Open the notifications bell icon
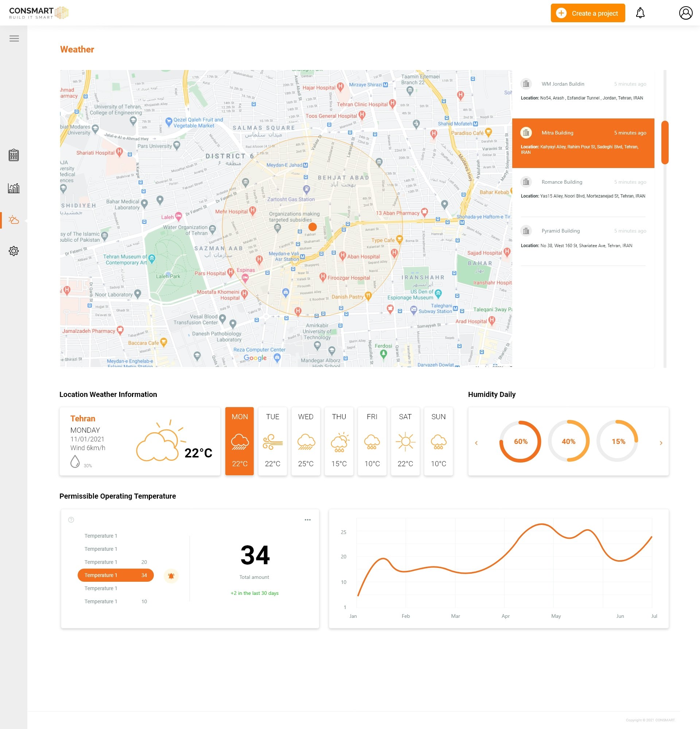Image resolution: width=700 pixels, height=729 pixels. pyautogui.click(x=640, y=13)
